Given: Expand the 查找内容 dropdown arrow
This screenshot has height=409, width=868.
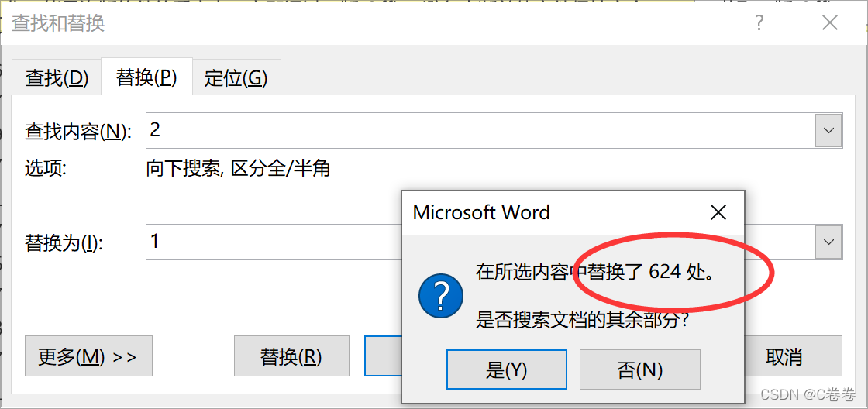Looking at the screenshot, I should point(828,131).
